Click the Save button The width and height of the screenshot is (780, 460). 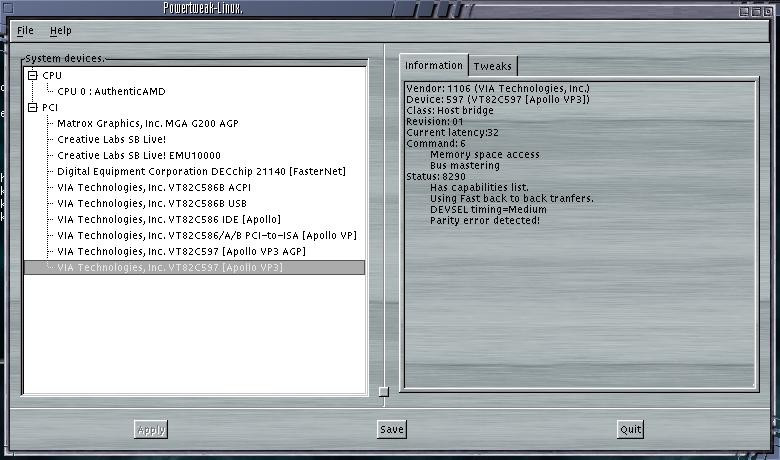(391, 429)
